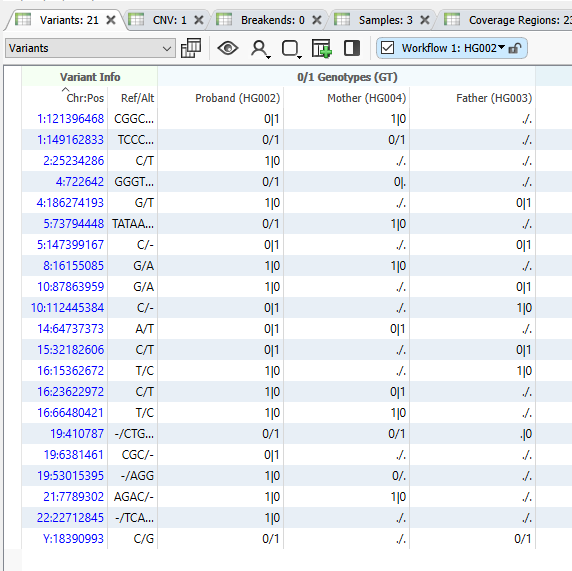Open the person sample selector icon

(260, 49)
